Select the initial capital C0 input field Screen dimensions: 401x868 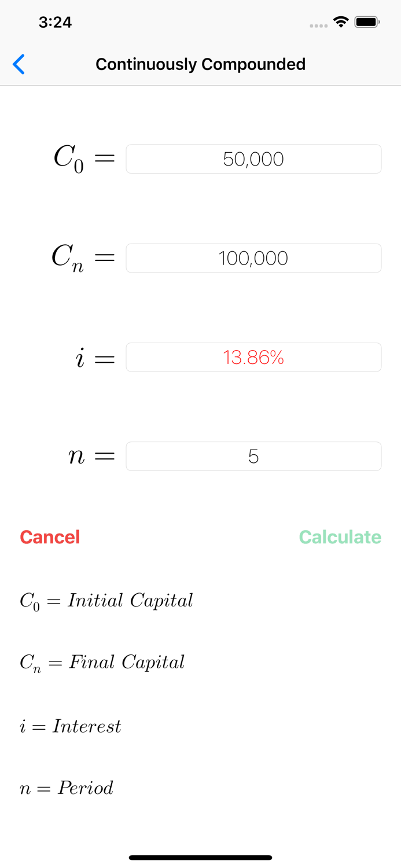coord(253,159)
